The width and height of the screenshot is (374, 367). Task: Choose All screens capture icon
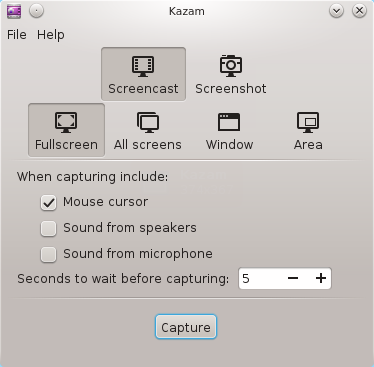(x=148, y=123)
